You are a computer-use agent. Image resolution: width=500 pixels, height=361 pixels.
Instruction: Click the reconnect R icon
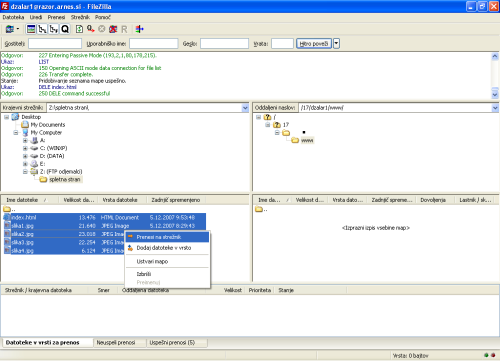124,29
